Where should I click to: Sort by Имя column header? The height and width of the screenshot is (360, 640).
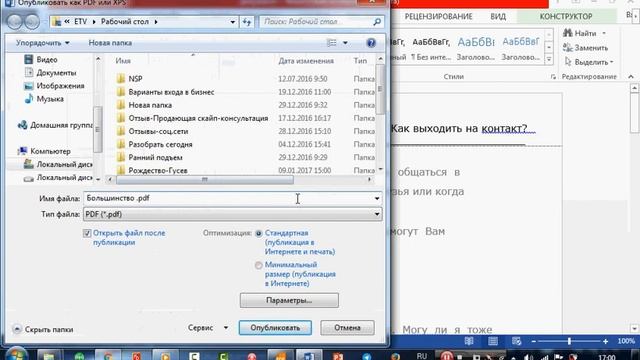click(x=123, y=61)
